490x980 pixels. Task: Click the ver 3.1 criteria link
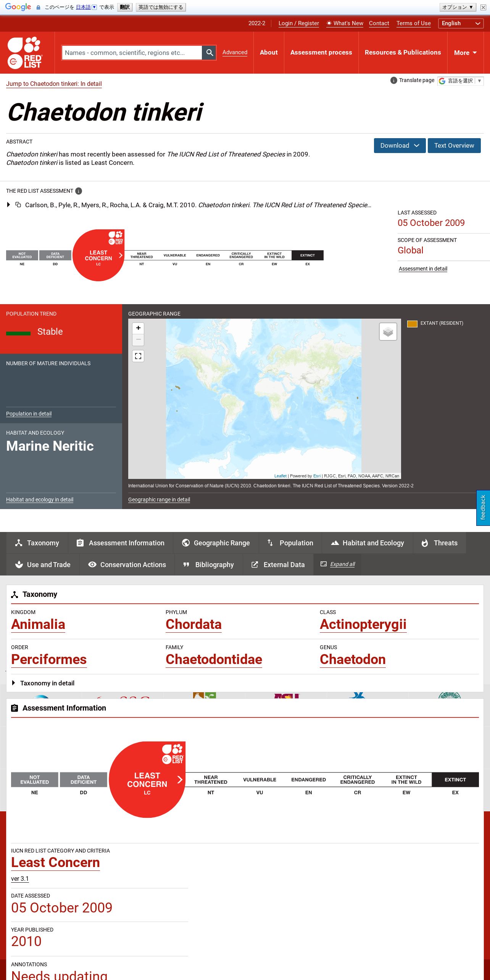20,879
